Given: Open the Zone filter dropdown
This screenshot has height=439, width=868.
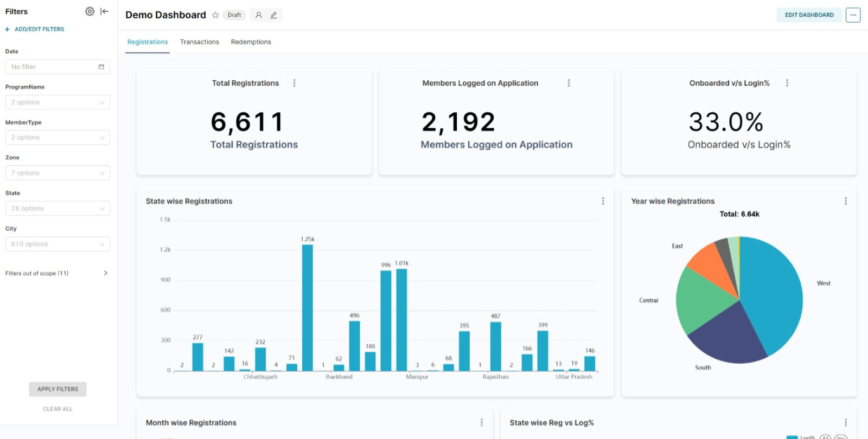Looking at the screenshot, I should point(58,173).
